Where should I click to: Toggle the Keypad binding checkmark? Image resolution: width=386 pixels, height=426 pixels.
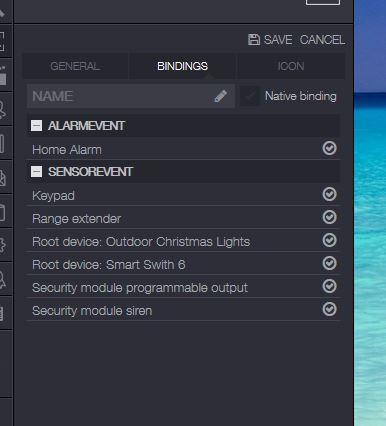point(329,194)
